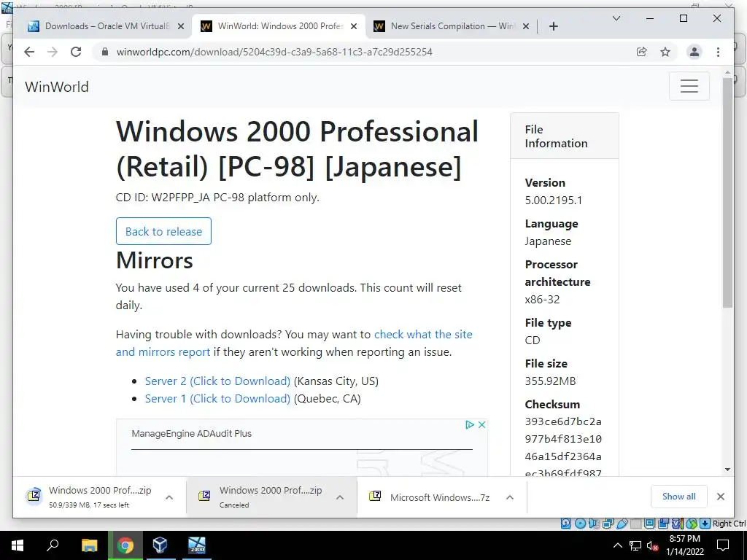Open a new browser tab
The height and width of the screenshot is (560, 747).
click(x=553, y=26)
